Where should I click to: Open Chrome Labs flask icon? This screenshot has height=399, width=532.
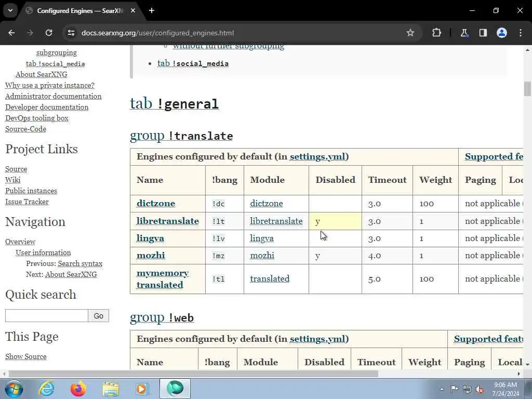464,33
